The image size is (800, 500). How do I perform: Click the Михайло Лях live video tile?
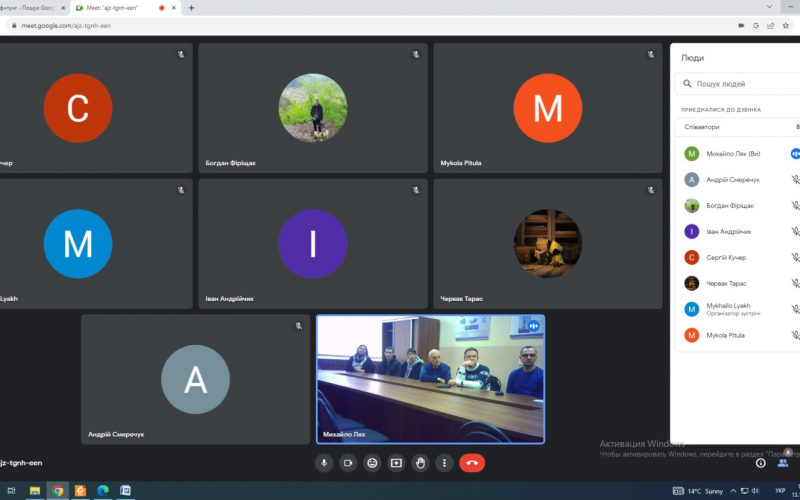431,379
